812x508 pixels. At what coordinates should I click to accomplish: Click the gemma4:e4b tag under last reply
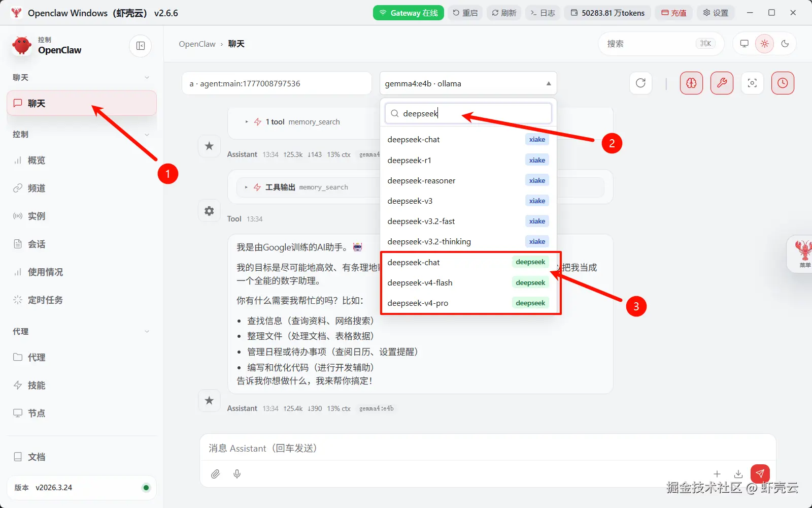tap(377, 408)
